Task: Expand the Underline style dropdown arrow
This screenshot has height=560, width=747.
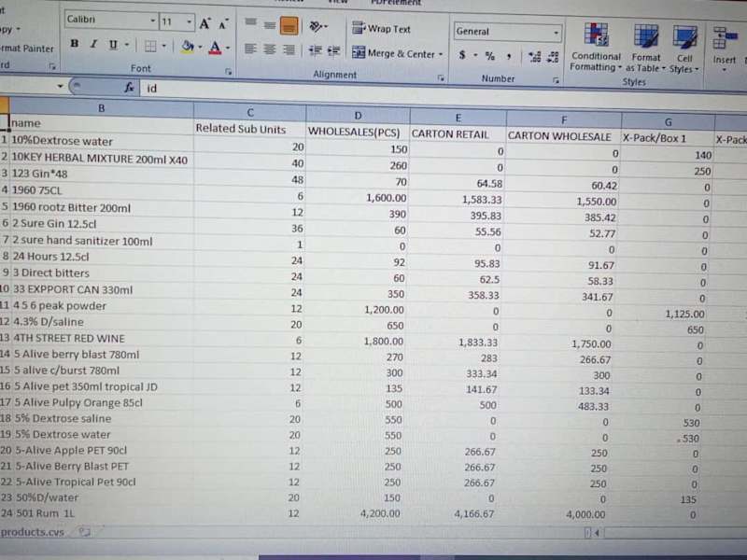Action: 127,45
